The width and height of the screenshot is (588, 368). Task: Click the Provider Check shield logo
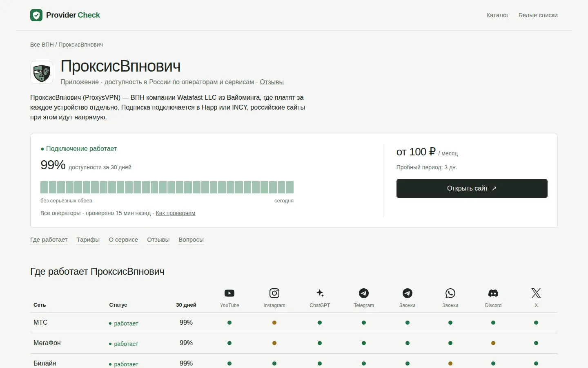tap(36, 15)
